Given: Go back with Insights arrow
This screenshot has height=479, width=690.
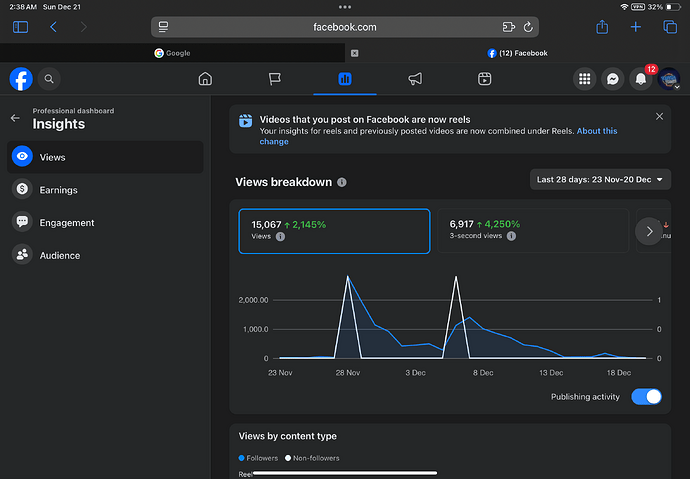Looking at the screenshot, I should click(15, 118).
